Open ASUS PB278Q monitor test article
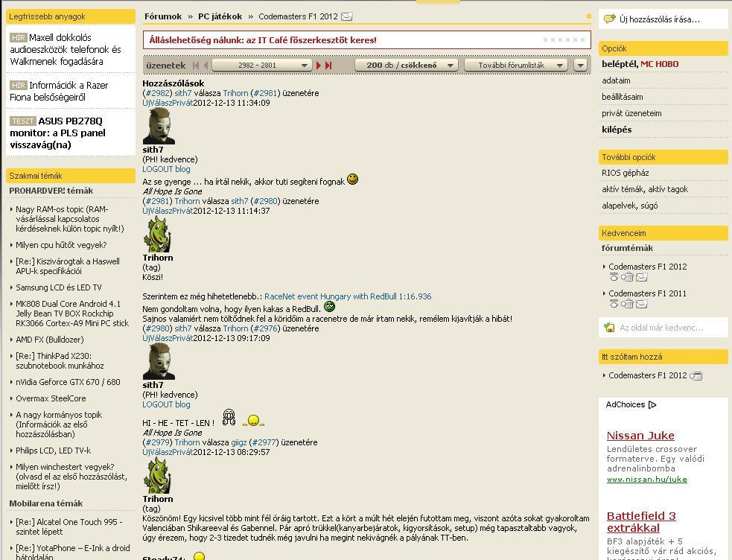732x560 pixels. 57,133
